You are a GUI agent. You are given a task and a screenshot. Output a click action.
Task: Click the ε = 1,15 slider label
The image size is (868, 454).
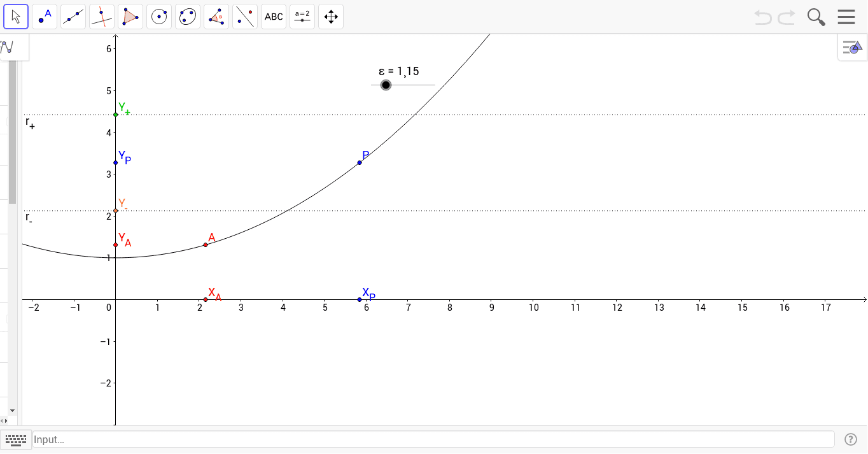[x=398, y=71]
